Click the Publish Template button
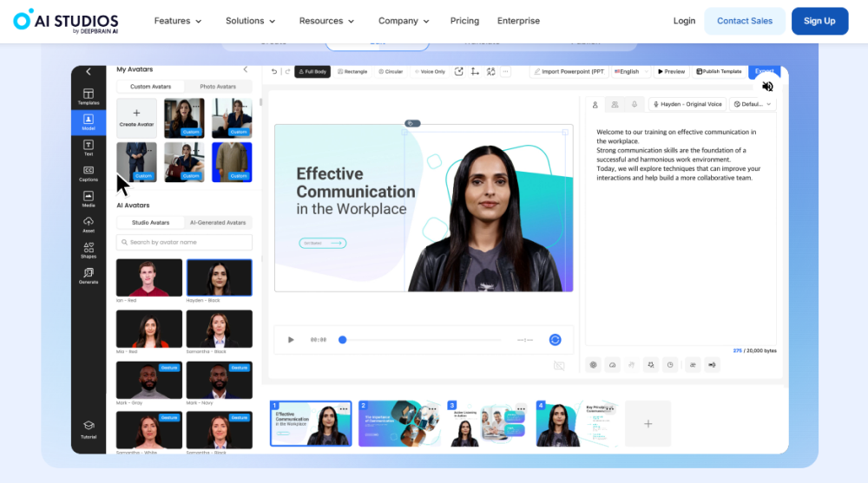This screenshot has height=483, width=868. point(719,71)
